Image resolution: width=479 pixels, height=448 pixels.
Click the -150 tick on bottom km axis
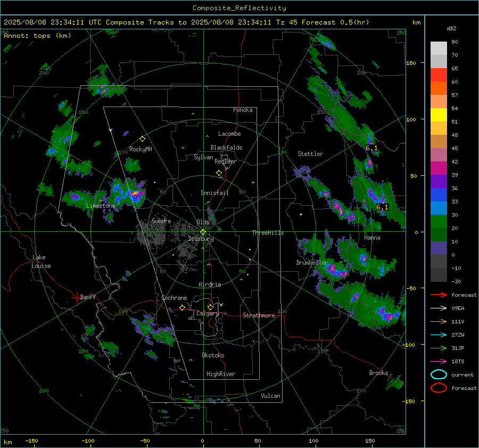tap(31, 441)
